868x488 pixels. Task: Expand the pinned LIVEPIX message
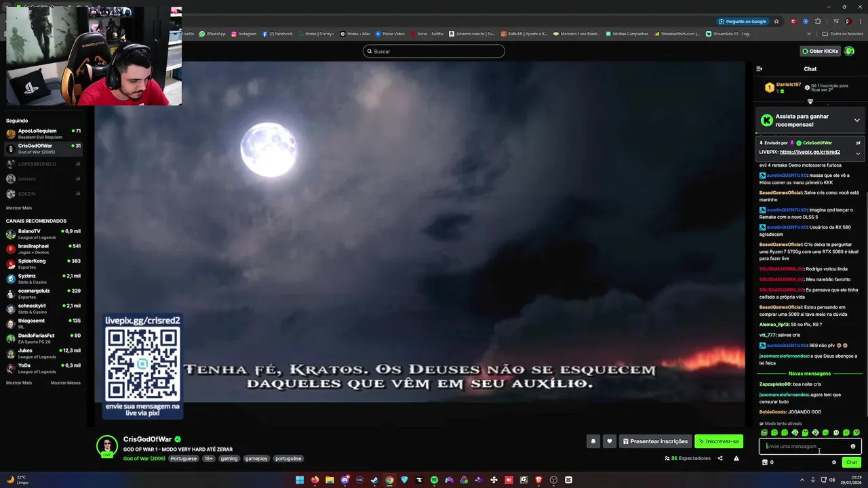click(858, 153)
